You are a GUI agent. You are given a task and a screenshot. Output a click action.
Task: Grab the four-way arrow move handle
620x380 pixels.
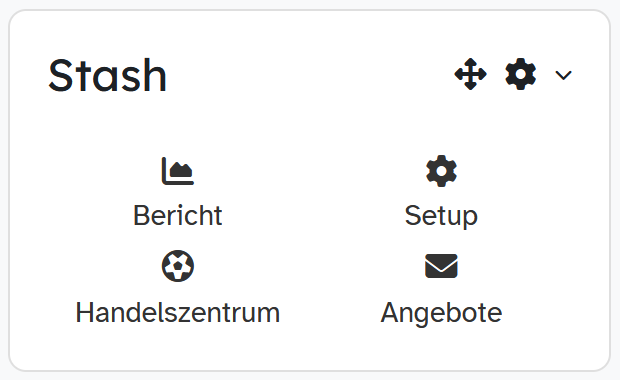470,74
